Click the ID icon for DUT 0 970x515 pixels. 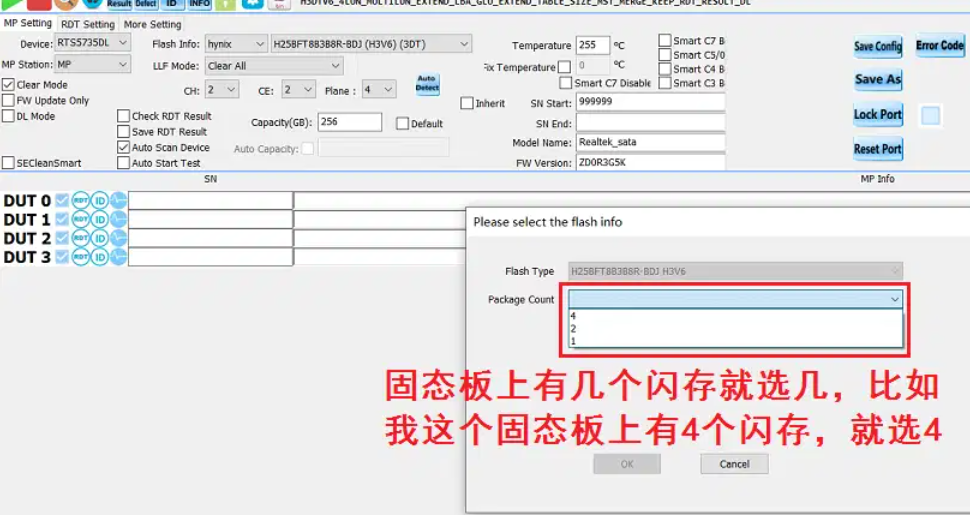[x=100, y=201]
